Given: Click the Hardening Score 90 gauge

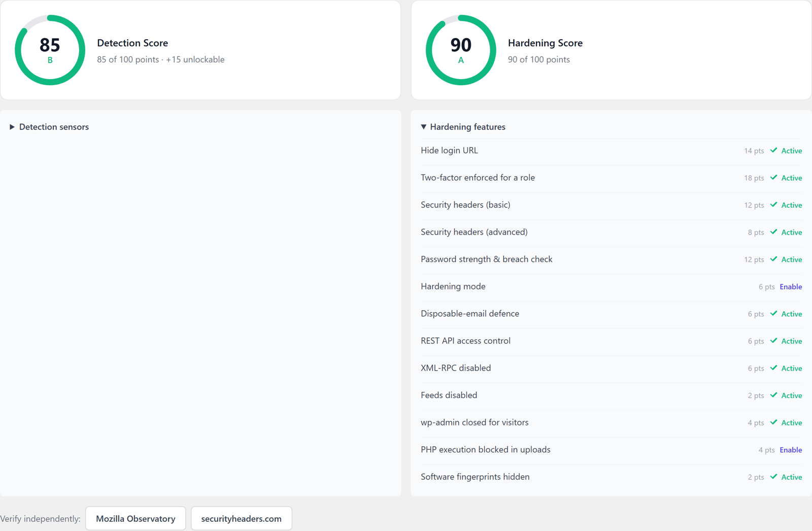Looking at the screenshot, I should click(461, 50).
